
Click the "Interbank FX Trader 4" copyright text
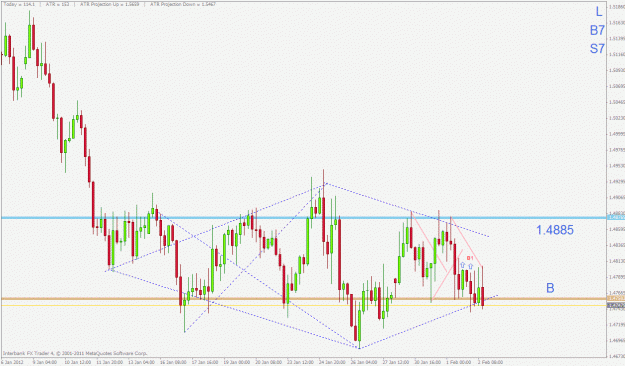pos(75,353)
